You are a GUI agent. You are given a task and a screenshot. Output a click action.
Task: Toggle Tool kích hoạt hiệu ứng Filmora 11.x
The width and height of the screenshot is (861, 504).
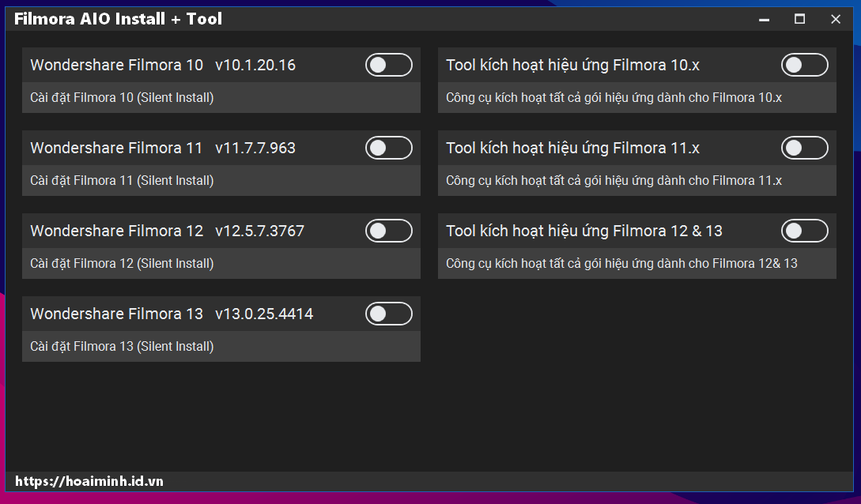(804, 148)
